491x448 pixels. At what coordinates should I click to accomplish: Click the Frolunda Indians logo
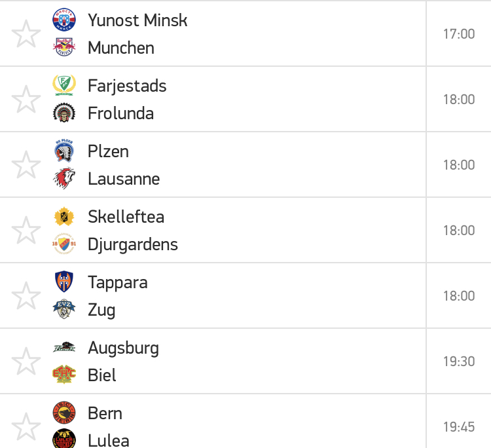pos(64,113)
